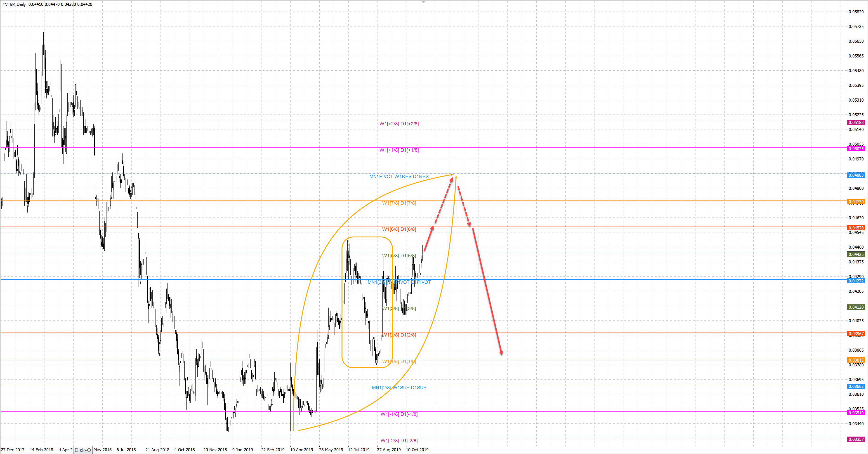
Task: Click the 0.04883 blue price tag
Action: click(x=856, y=175)
